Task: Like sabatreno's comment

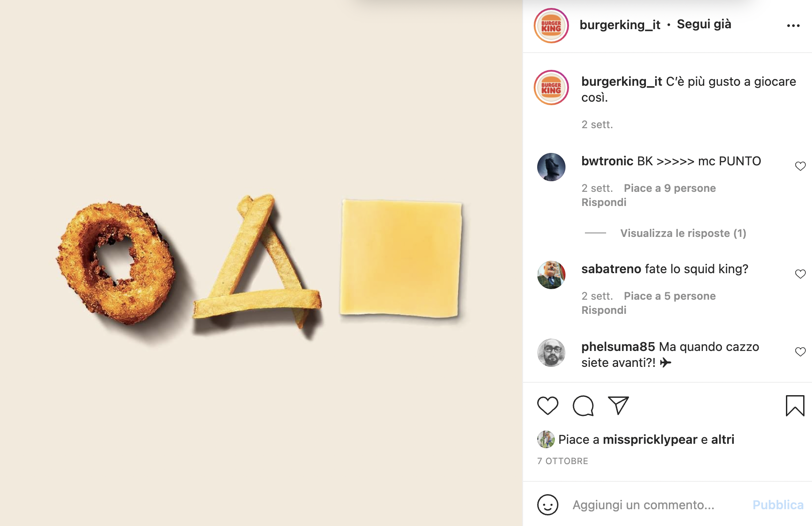Action: coord(800,274)
